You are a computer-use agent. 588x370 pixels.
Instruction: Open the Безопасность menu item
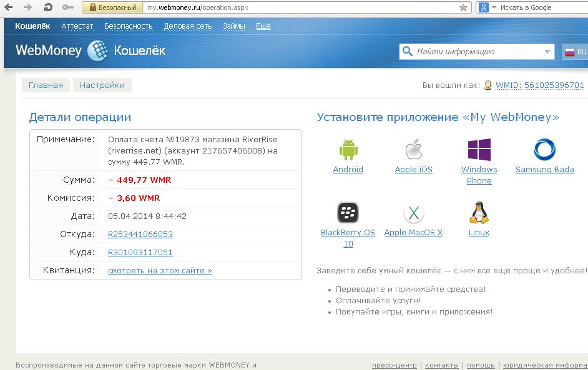pyautogui.click(x=128, y=26)
